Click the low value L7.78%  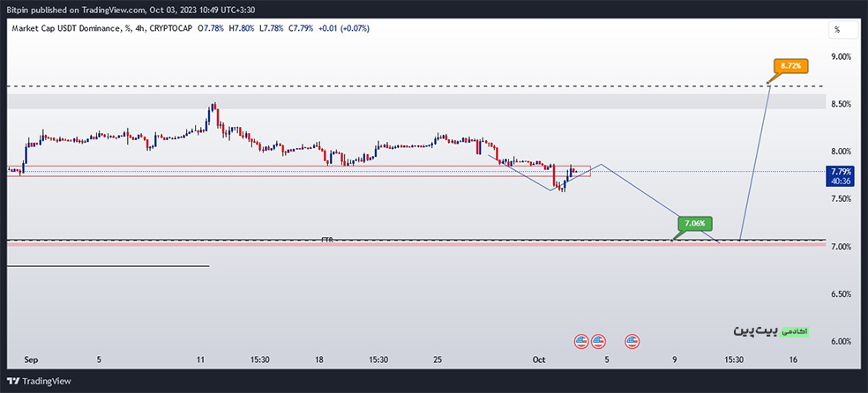tap(272, 27)
